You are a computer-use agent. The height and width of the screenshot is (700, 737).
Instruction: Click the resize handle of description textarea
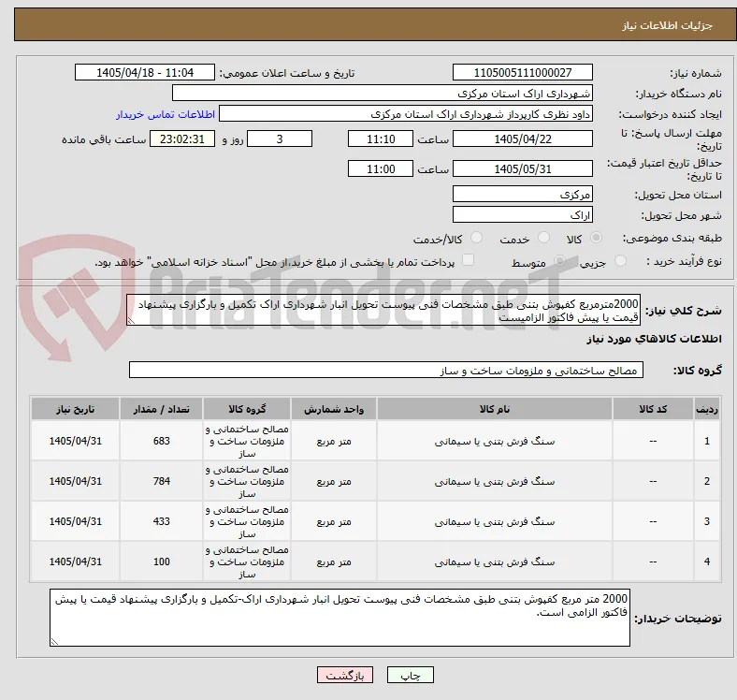coord(131,321)
